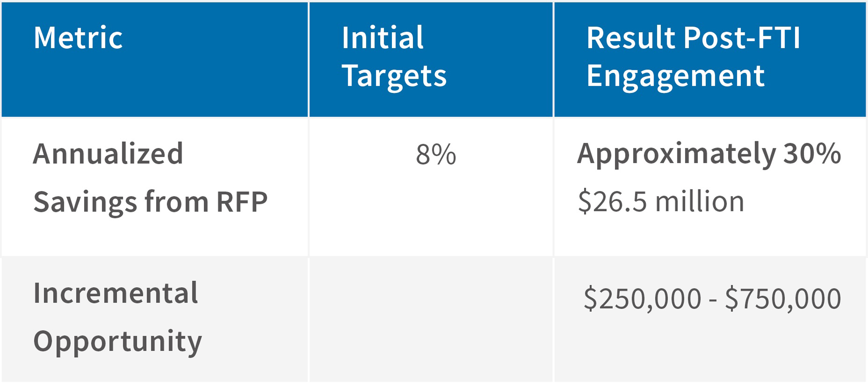Click the "$250,000" lower range value

click(642, 299)
